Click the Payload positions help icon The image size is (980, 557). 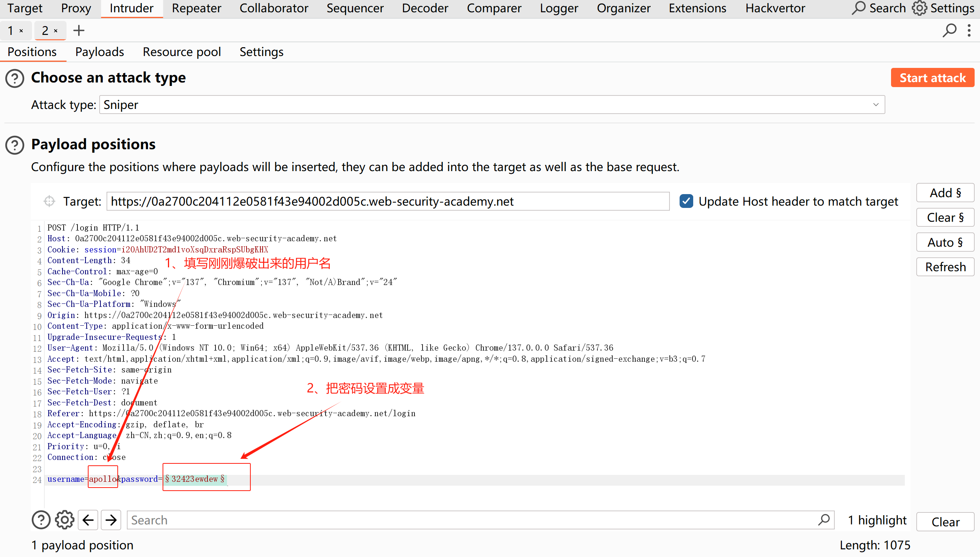15,145
